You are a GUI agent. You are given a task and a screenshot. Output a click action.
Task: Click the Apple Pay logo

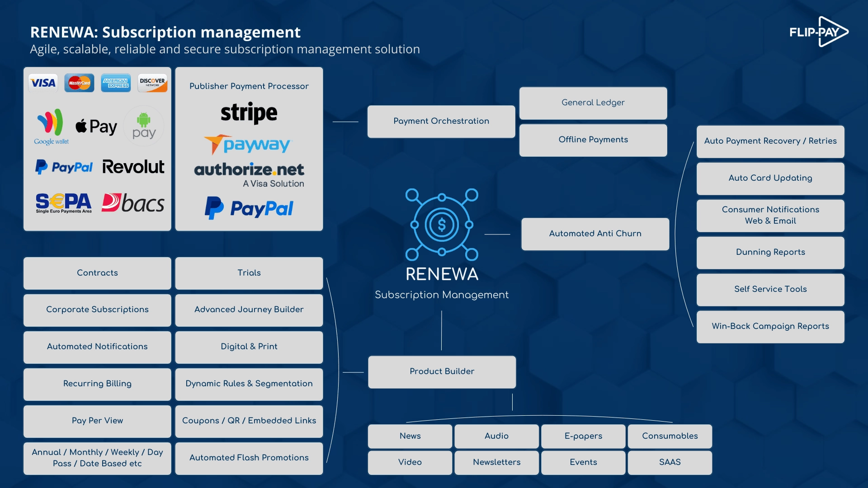click(x=96, y=127)
